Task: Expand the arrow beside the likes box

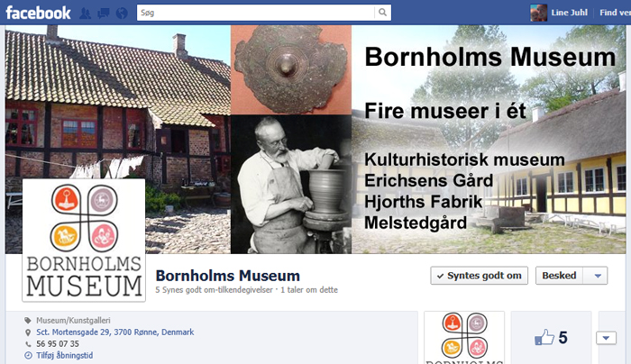Action: pos(606,338)
